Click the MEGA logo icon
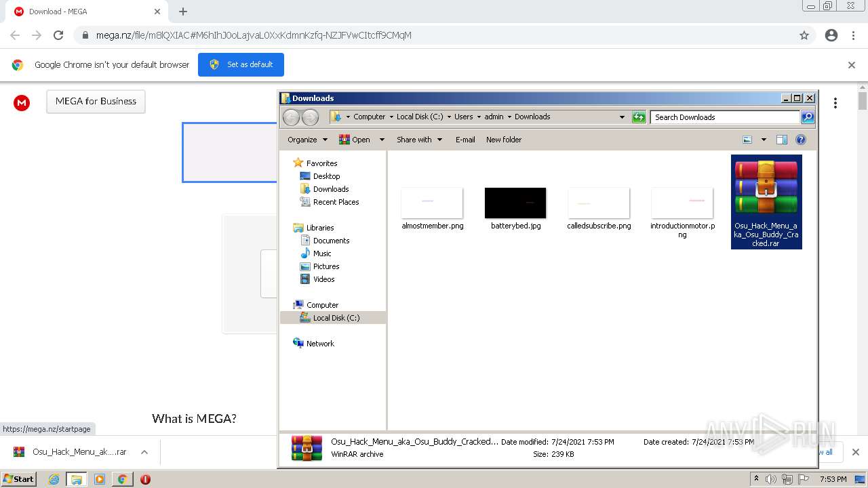Screen dimensions: 868x488 pyautogui.click(x=22, y=103)
